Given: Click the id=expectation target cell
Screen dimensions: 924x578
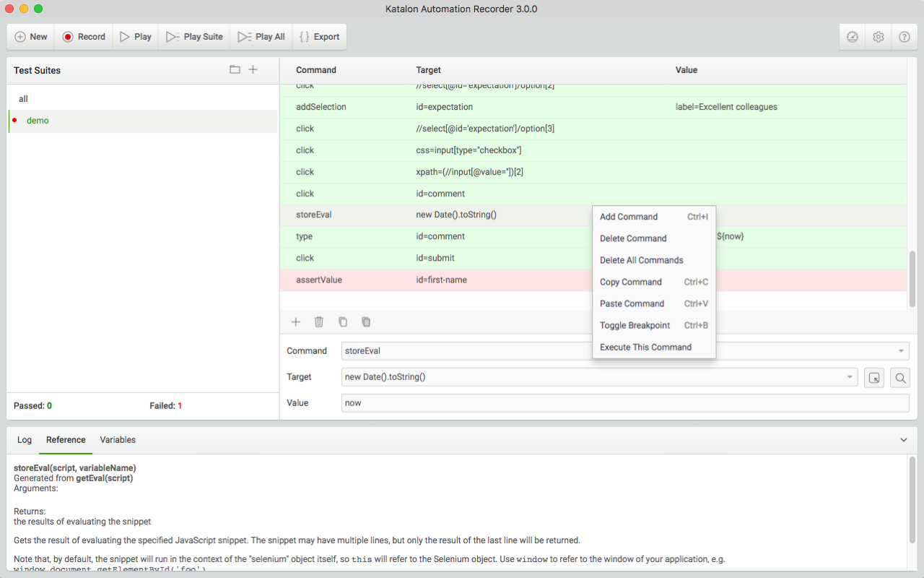Looking at the screenshot, I should (x=445, y=107).
